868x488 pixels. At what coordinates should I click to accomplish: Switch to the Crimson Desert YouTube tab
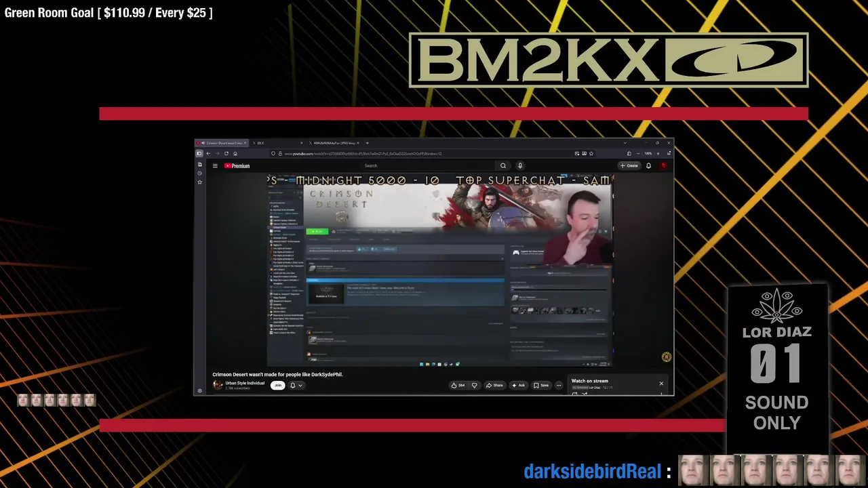[220, 143]
